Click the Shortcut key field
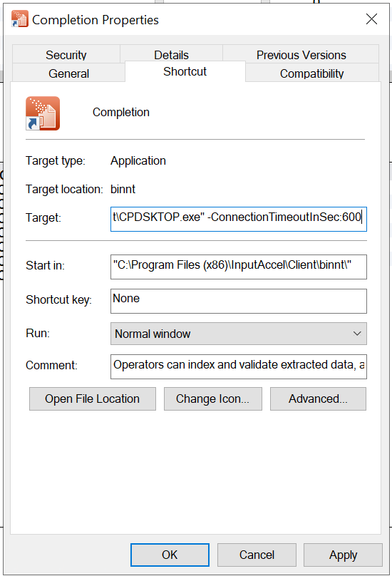392x576 pixels. click(x=239, y=301)
